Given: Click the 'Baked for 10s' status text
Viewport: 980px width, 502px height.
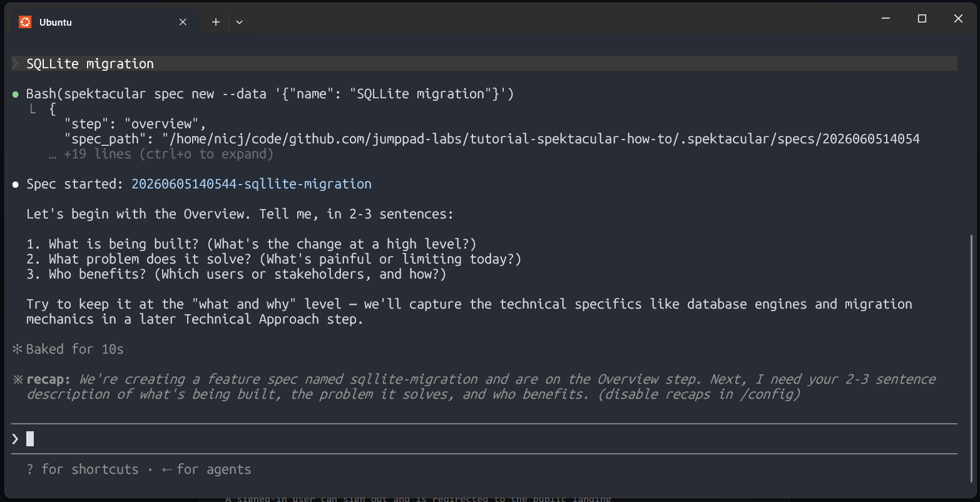Looking at the screenshot, I should tap(75, 349).
